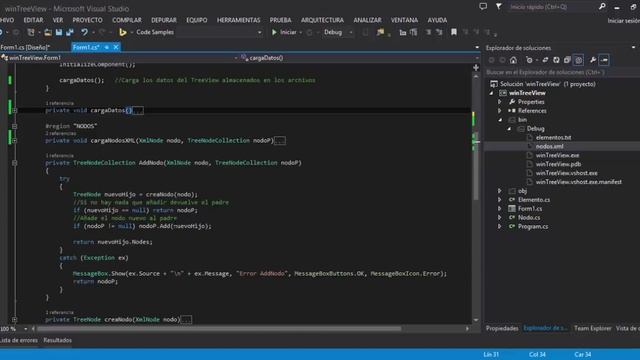Open the editor zoom 100 % dropdown
The image size is (640, 360).
pos(25,329)
